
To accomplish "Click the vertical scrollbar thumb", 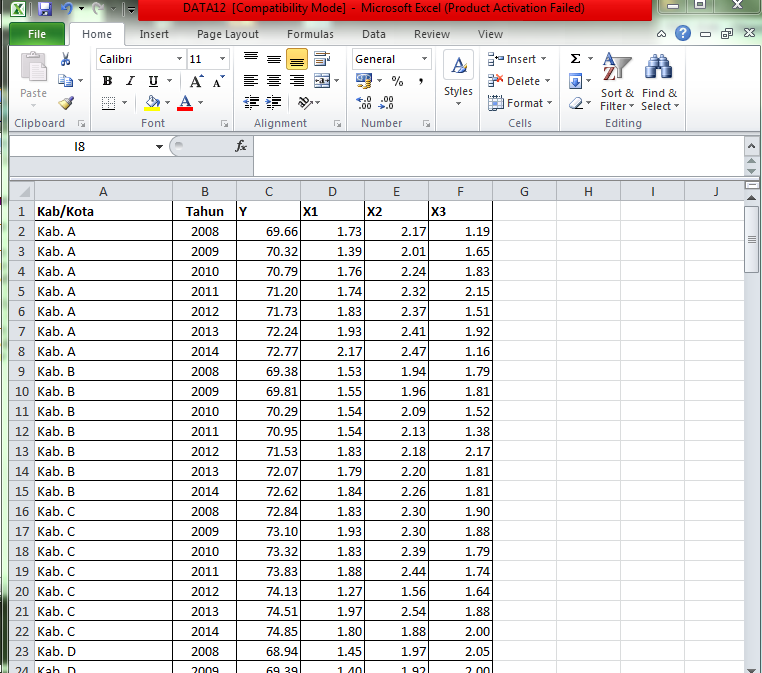I will pos(751,239).
